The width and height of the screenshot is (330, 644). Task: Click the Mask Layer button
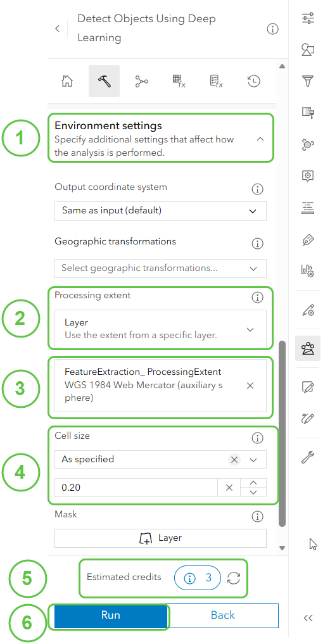click(x=160, y=538)
